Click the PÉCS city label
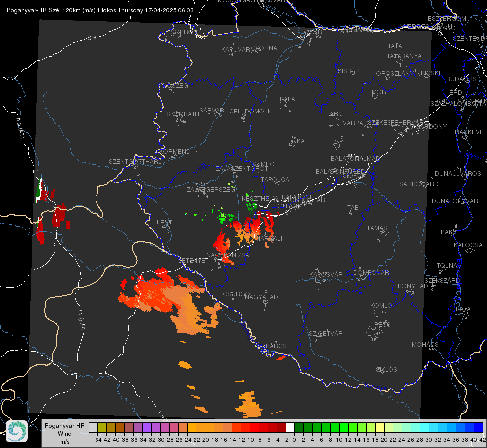 point(382,325)
